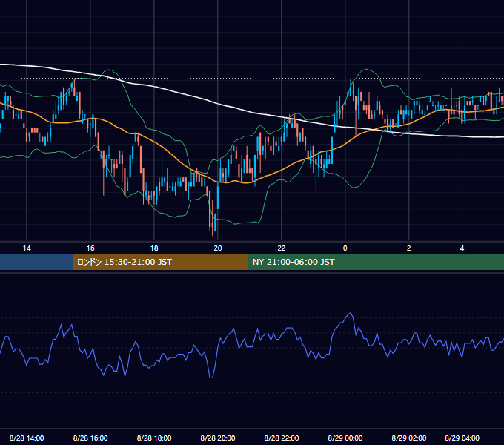Click the 8/29 00:00 date label
Screen dimensions: 504x445
(345, 438)
